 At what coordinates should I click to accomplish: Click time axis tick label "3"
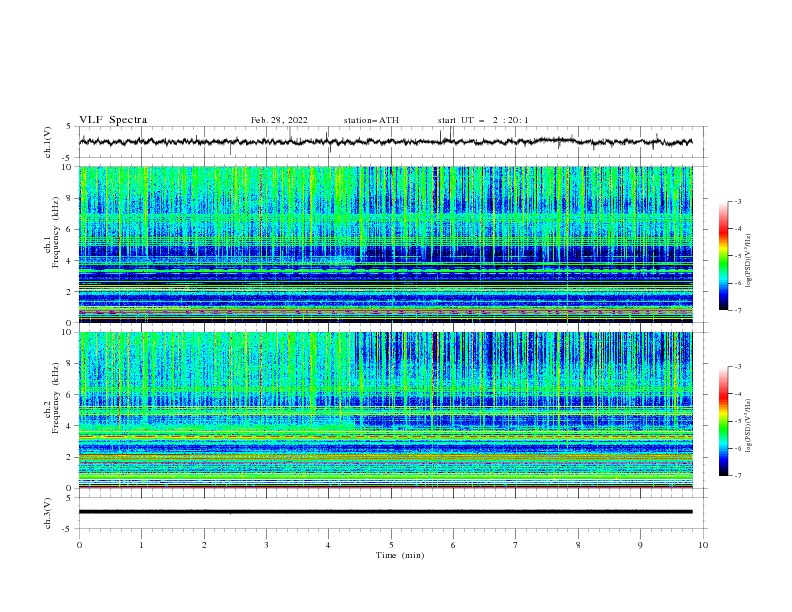[x=266, y=545]
